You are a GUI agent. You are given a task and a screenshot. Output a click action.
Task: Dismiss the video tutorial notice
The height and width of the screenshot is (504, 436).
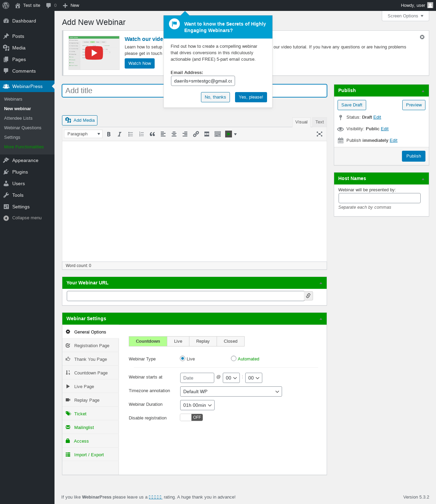tap(422, 37)
